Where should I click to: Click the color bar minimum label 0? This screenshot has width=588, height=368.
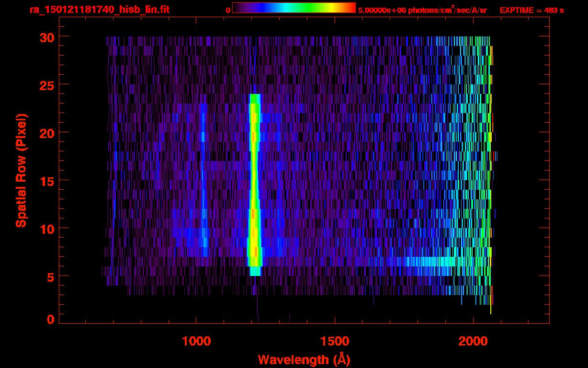(228, 10)
